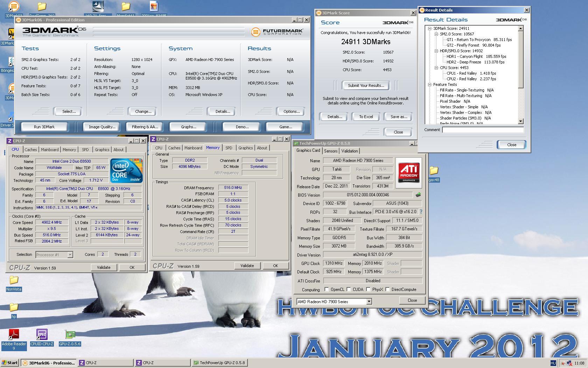Click the To Excel button

tap(366, 117)
